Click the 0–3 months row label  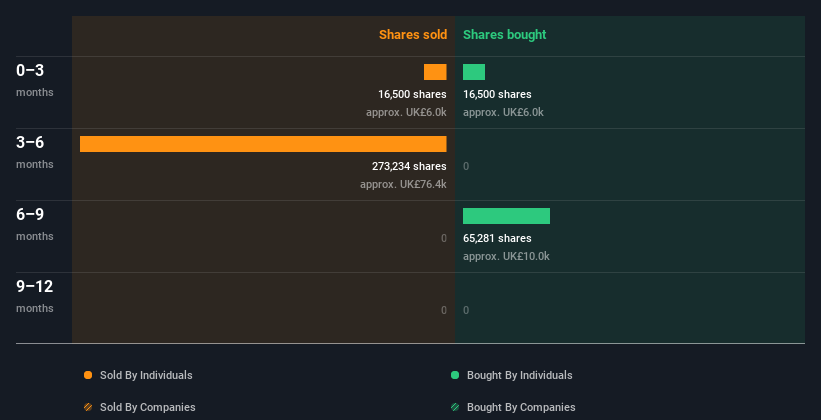point(35,80)
